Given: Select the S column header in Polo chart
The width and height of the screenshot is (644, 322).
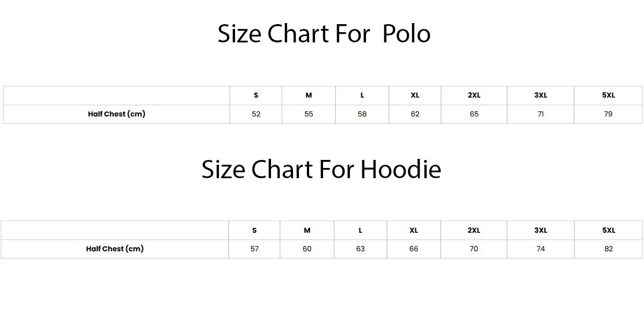Looking at the screenshot, I should click(256, 96).
